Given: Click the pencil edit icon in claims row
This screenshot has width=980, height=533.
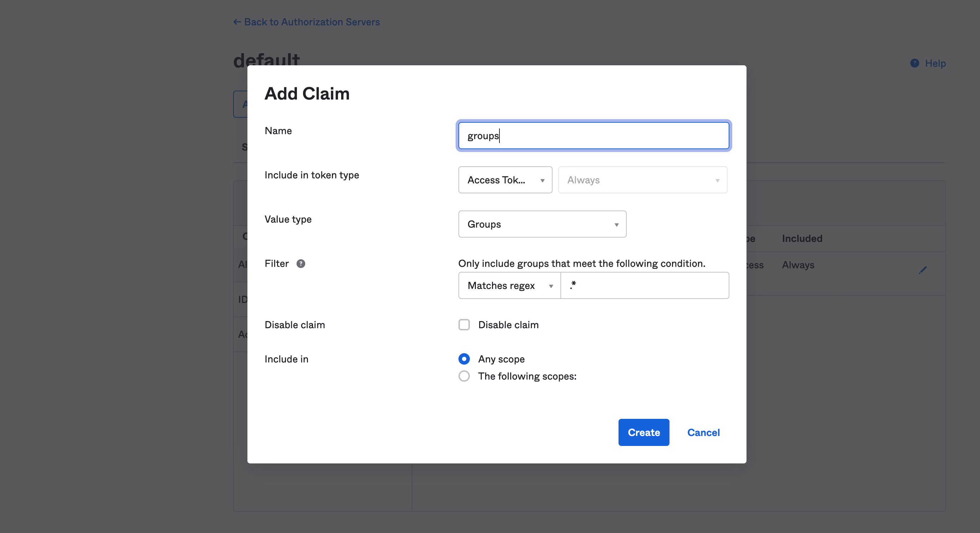Looking at the screenshot, I should [923, 270].
